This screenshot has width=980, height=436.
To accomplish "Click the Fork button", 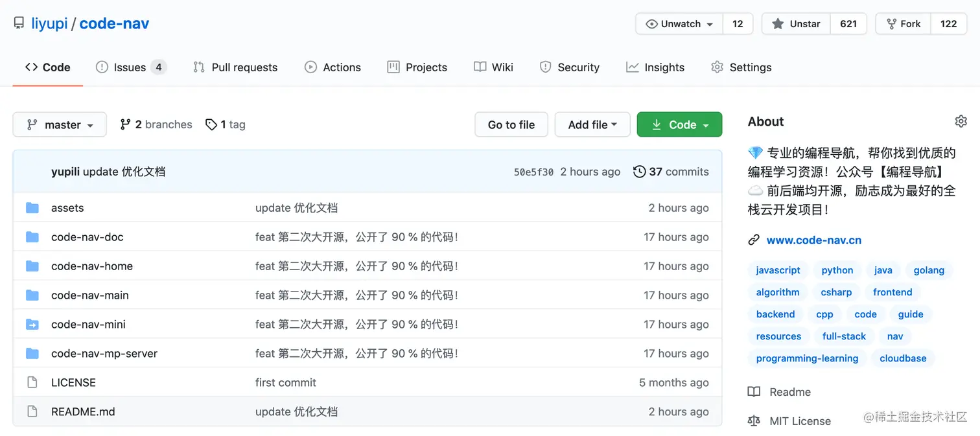I will 904,24.
